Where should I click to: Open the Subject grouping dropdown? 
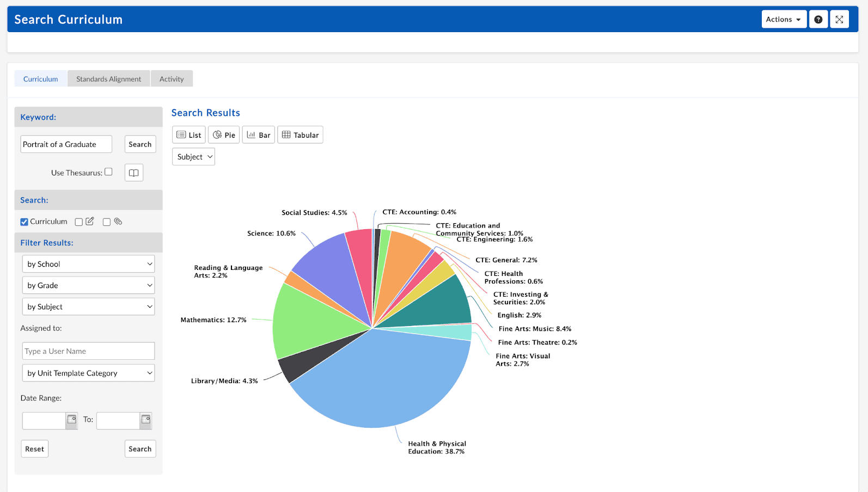(x=193, y=157)
